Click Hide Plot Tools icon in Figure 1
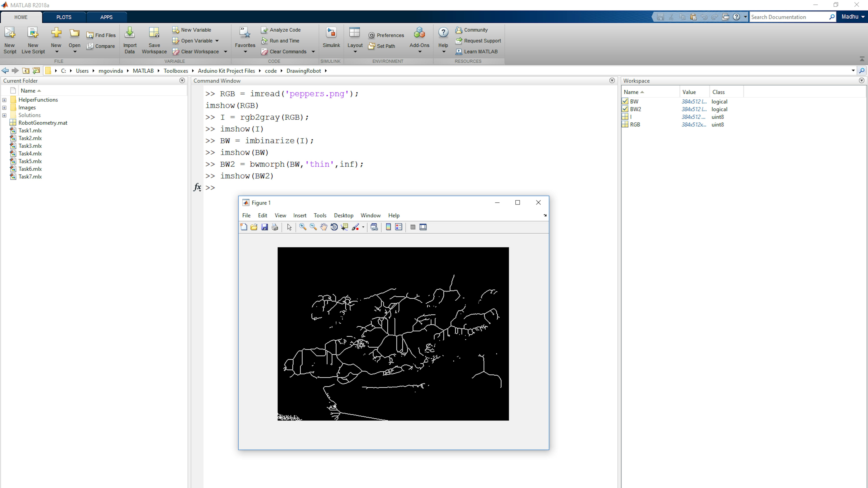The height and width of the screenshot is (488, 868). [413, 227]
